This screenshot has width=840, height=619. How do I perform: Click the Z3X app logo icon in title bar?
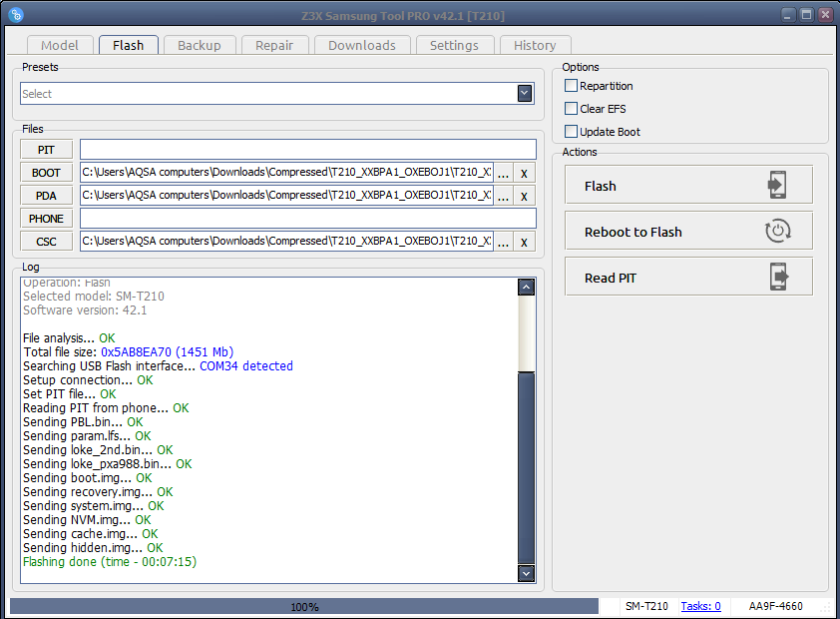coord(16,15)
